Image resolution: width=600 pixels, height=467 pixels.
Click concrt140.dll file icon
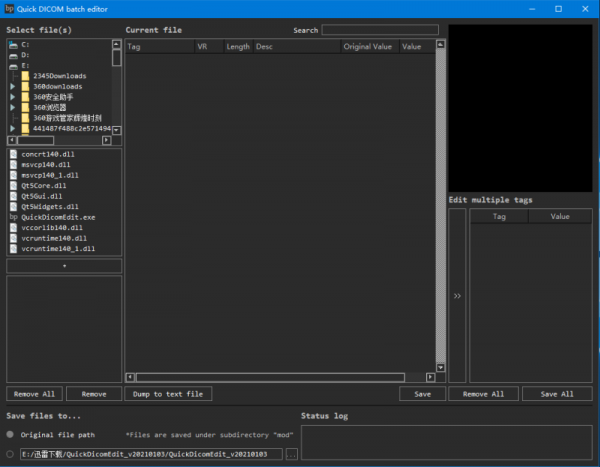(x=13, y=154)
